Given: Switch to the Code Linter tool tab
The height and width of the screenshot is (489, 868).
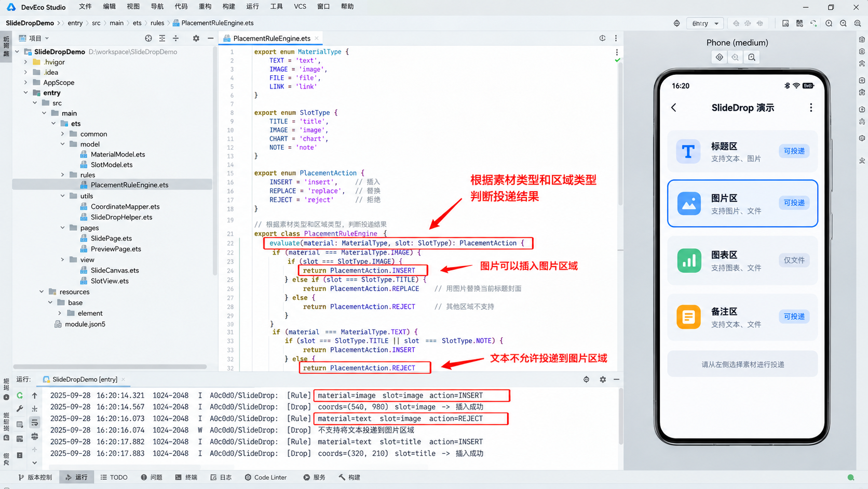Looking at the screenshot, I should pyautogui.click(x=266, y=478).
